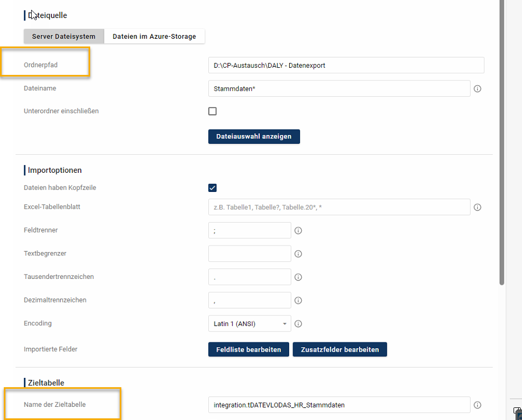
Task: Open the info icon next to Encoding
Action: point(298,324)
